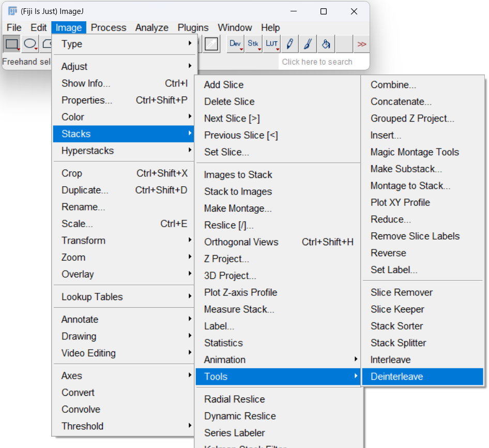Select the Crop menu entry

point(124,173)
